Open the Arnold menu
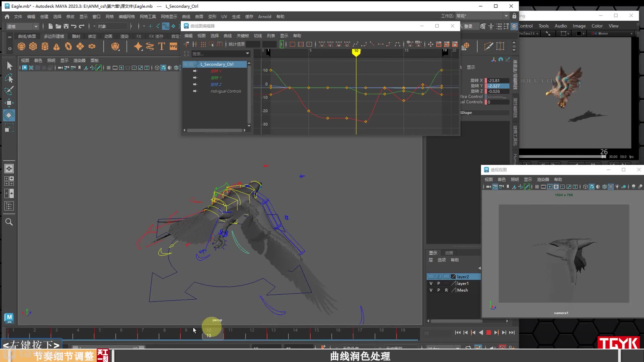 (x=265, y=17)
